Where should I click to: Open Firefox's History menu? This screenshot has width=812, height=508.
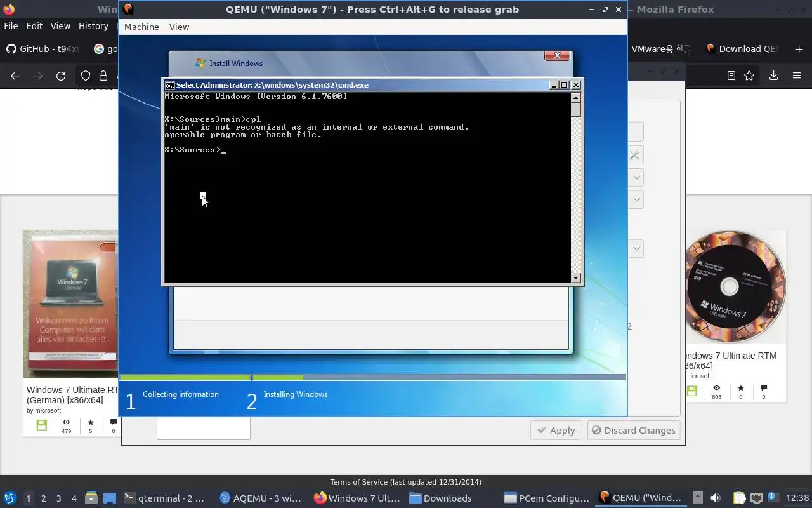pos(93,26)
